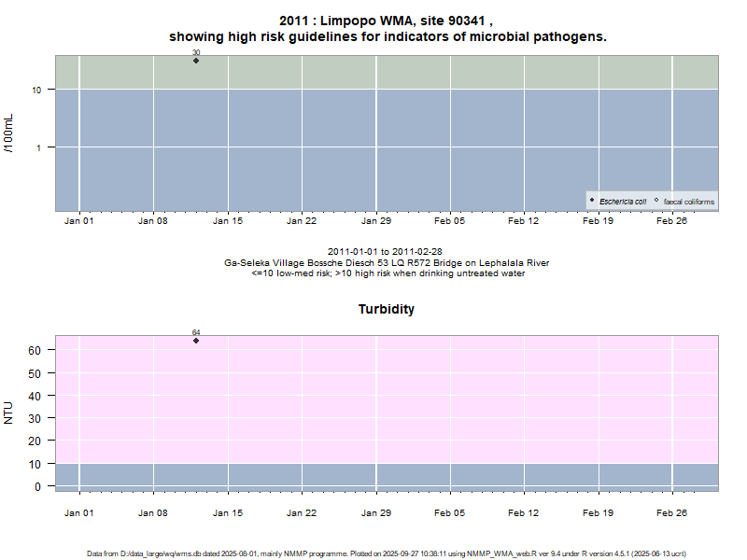The width and height of the screenshot is (747, 560).
Task: Click the 'Turbidity' chart title
Action: 387,309
